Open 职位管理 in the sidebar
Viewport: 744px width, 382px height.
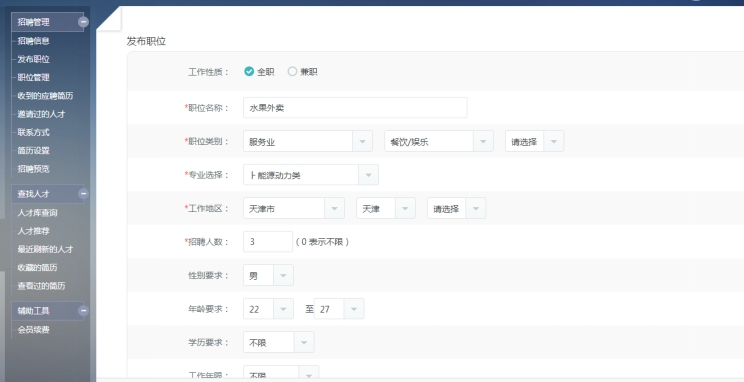pyautogui.click(x=34, y=77)
